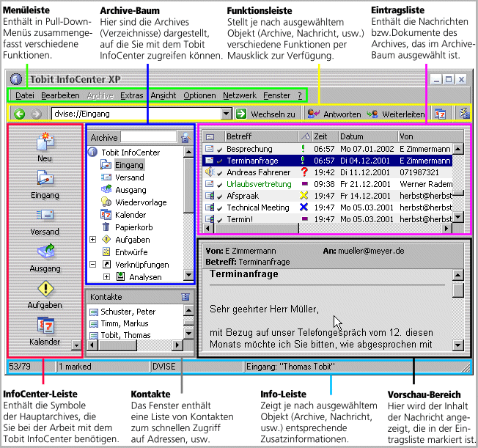Click the Archive search input field
Image resolution: width=478 pixels, height=448 pixels.
(x=149, y=137)
